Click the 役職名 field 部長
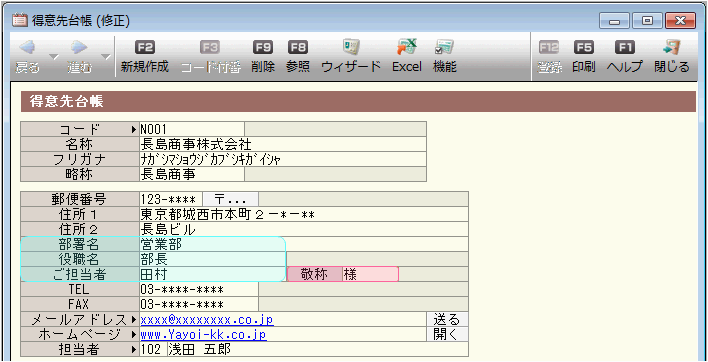Image resolution: width=708 pixels, height=362 pixels. click(x=212, y=260)
